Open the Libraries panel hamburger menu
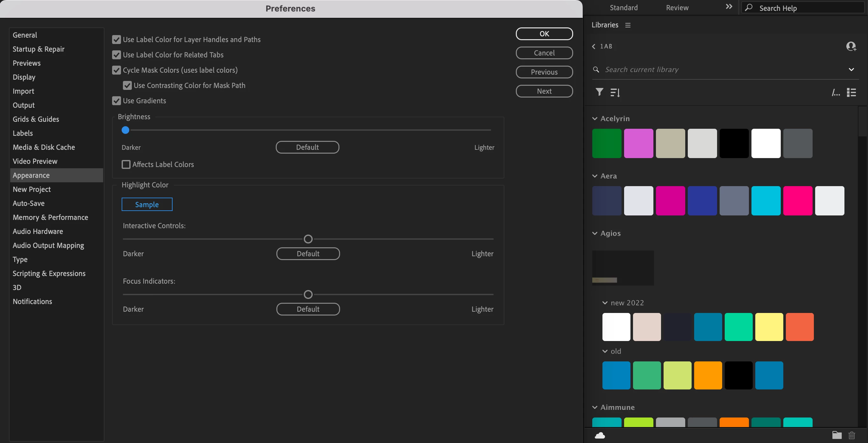This screenshot has width=868, height=443. click(x=628, y=25)
